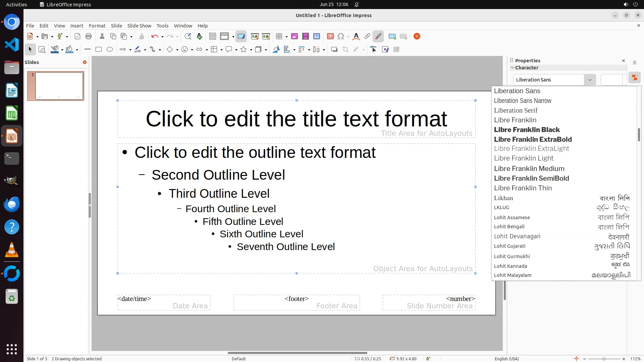Toggle the Master Slide view button
The height and width of the screenshot is (362, 644).
[241, 37]
